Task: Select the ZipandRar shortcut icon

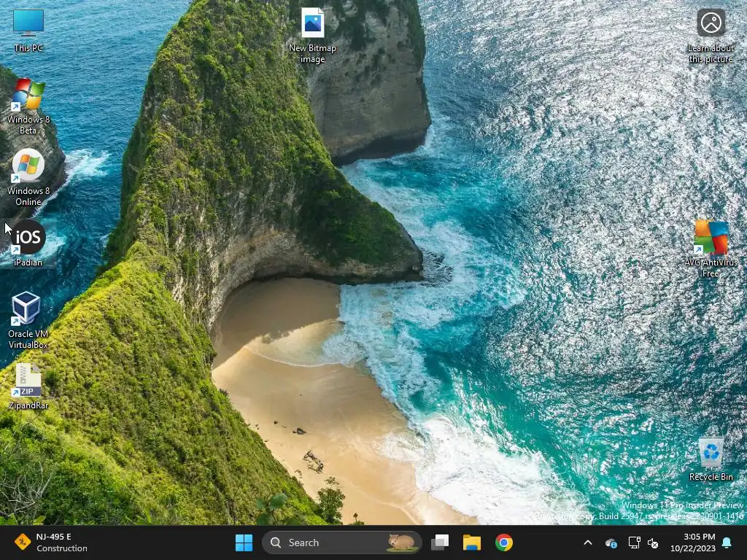Action: point(28,386)
